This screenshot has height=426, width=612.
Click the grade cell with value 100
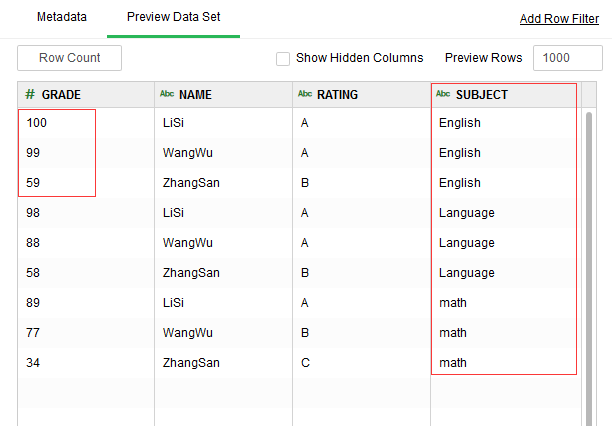tap(37, 123)
